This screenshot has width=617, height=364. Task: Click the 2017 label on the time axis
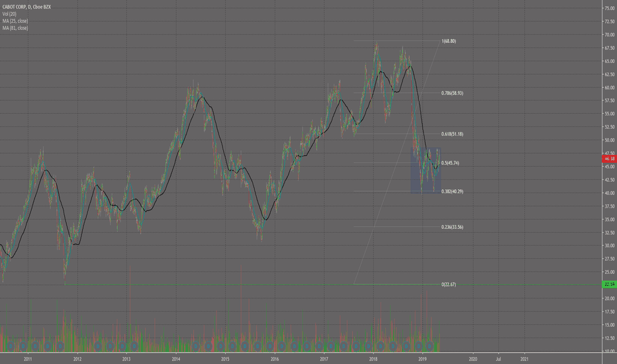click(x=324, y=359)
